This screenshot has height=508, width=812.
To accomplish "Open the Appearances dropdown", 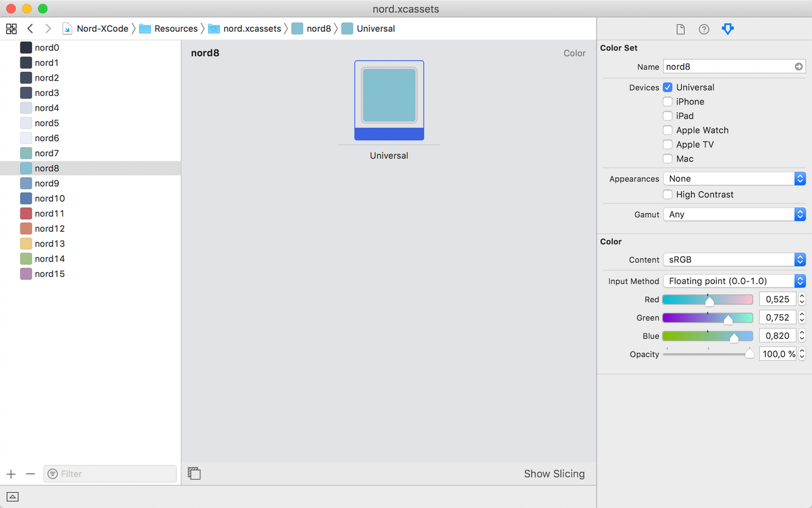I will (734, 179).
